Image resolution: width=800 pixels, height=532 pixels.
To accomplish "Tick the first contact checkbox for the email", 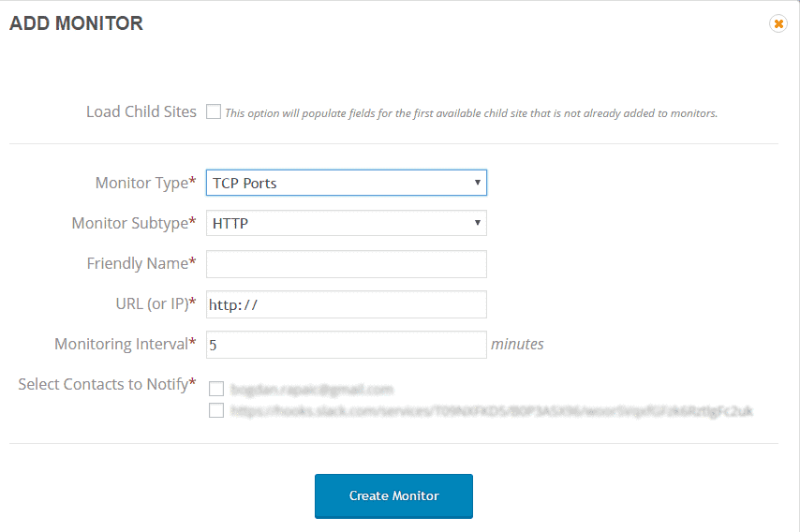I will click(216, 389).
